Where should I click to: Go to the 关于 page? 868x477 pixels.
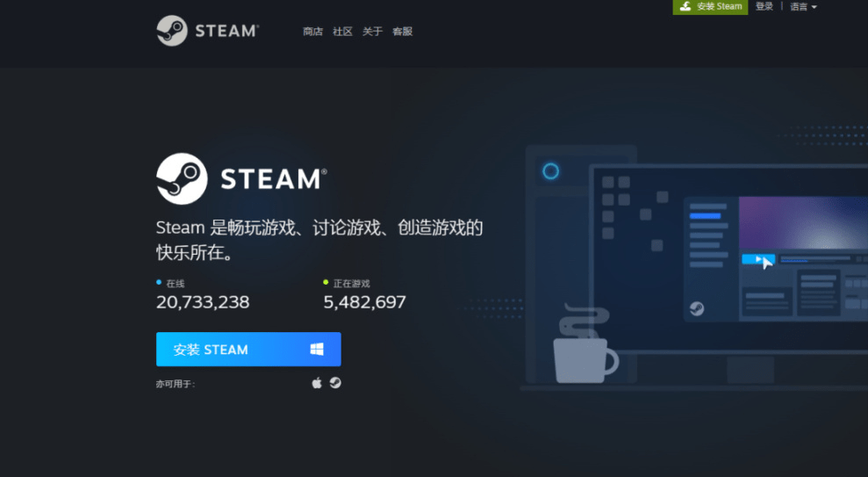(x=372, y=32)
